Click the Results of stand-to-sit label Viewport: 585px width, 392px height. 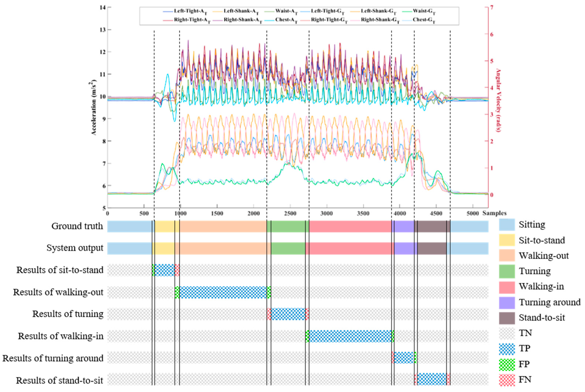[60, 380]
